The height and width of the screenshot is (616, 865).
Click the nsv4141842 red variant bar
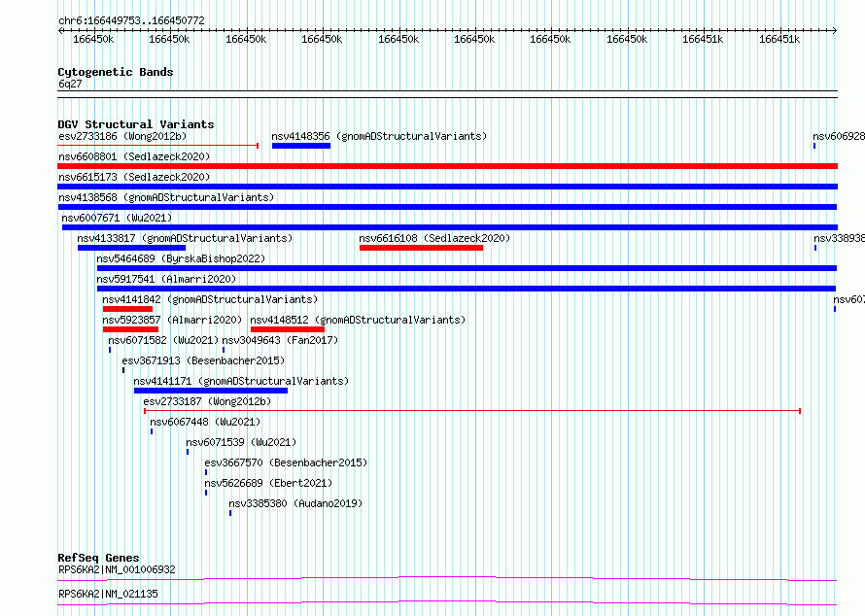tap(127, 309)
